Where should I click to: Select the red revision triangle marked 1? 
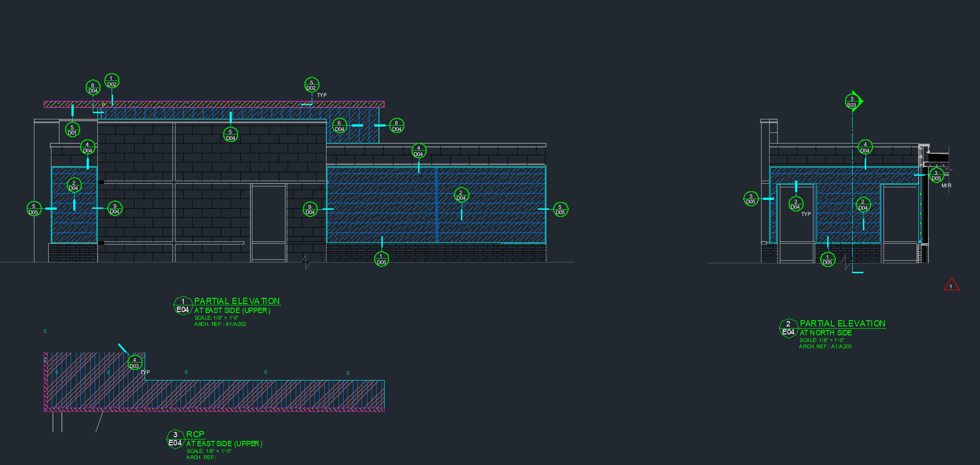pos(951,285)
